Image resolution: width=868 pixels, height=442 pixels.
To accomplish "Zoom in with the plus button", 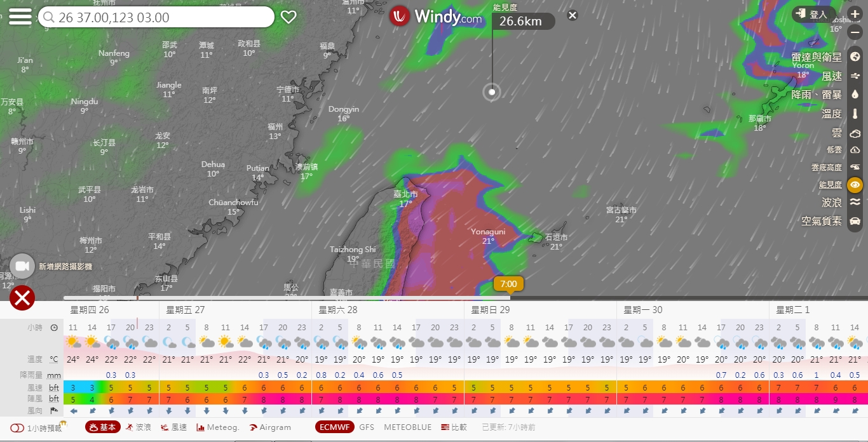I will tap(855, 14).
